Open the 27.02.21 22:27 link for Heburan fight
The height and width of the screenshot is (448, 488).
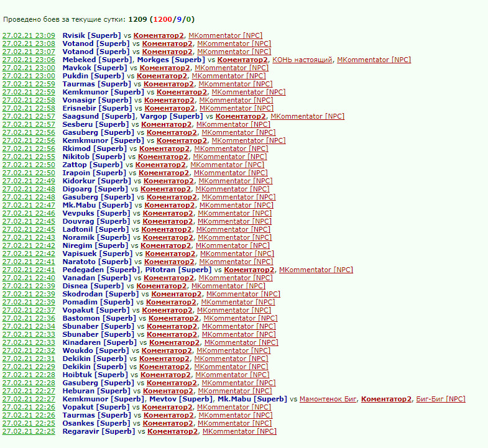[29, 391]
